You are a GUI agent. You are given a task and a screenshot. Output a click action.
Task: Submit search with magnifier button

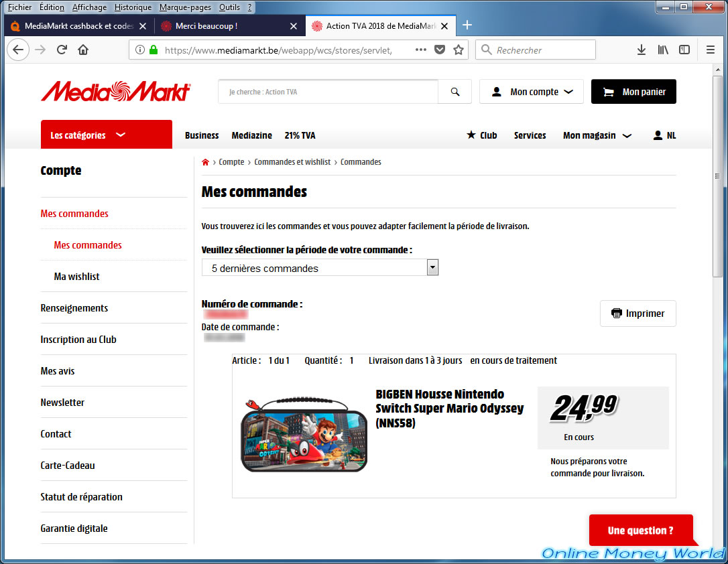(x=455, y=92)
